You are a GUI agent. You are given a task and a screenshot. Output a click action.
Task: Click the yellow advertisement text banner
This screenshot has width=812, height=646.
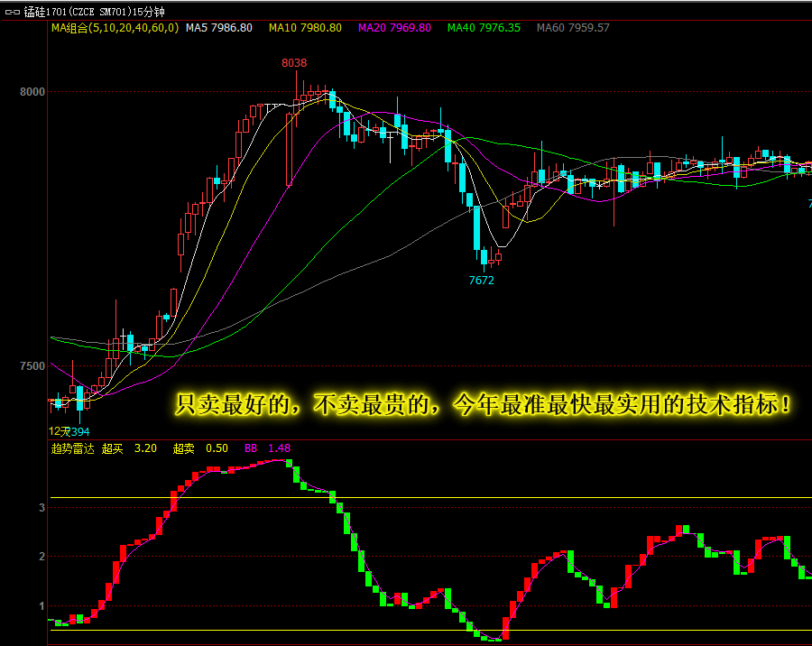click(x=483, y=404)
